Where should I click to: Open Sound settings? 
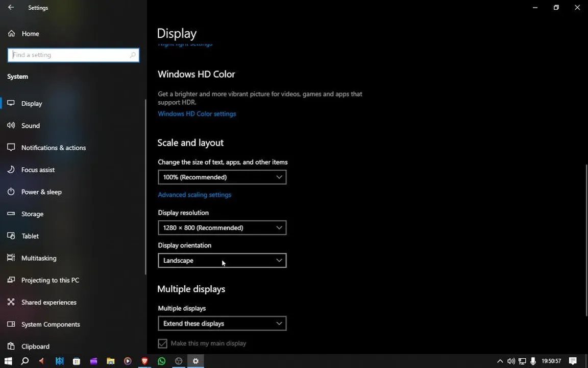(73, 125)
